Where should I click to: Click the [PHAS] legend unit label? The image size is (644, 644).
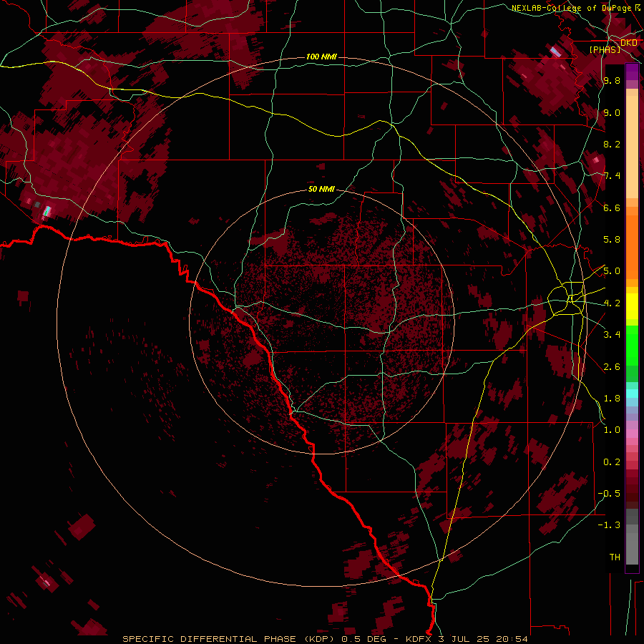(x=605, y=49)
